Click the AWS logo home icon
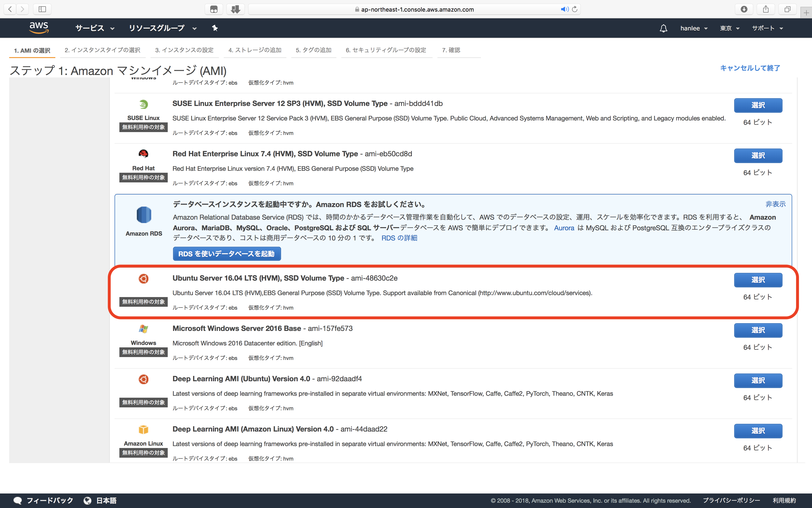Screen dimensions: 812x508 pos(39,28)
